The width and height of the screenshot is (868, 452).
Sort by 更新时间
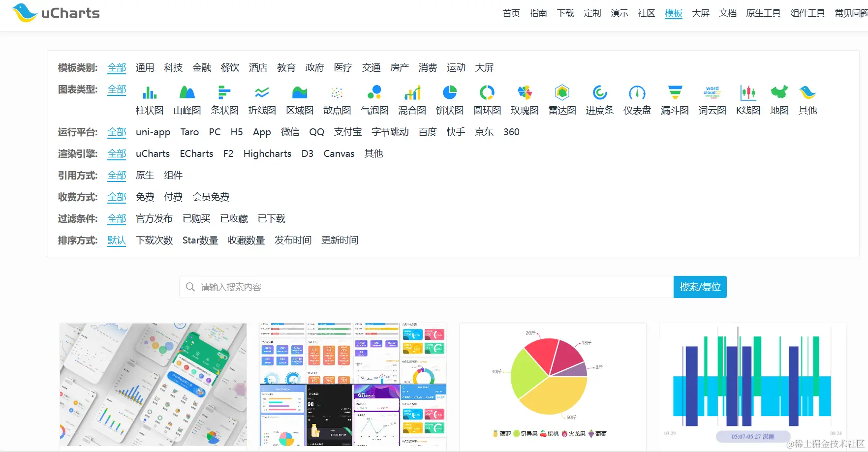(340, 240)
